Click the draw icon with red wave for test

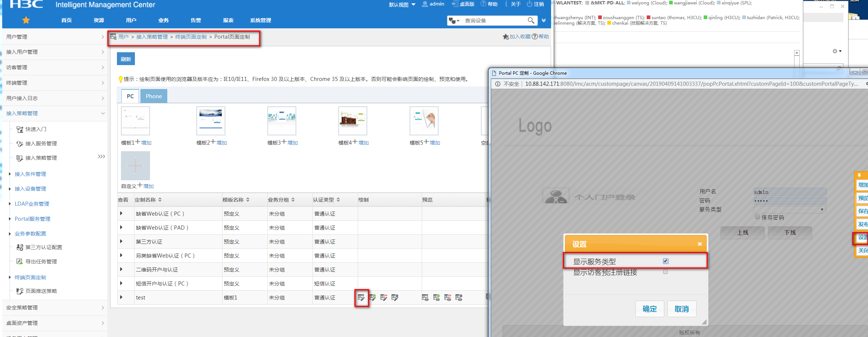click(384, 298)
